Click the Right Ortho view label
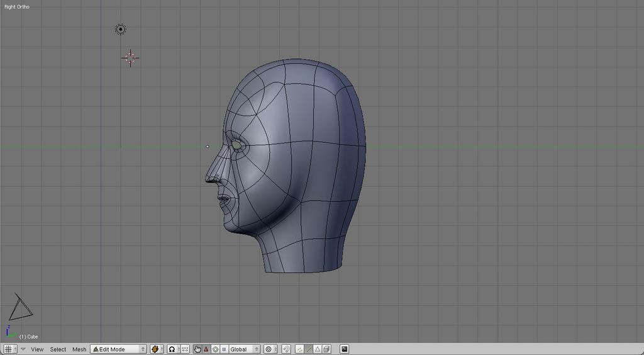Screen dimensions: 644x355 [17, 7]
